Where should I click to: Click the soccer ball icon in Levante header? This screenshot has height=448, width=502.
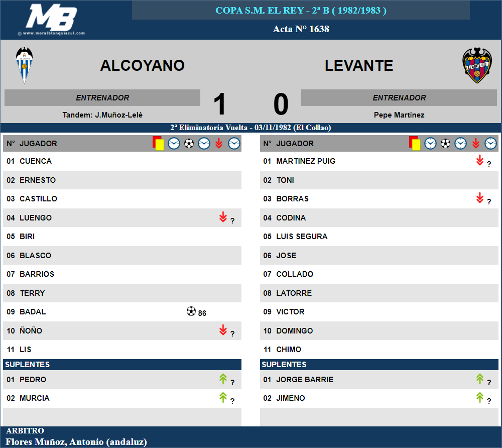click(445, 144)
